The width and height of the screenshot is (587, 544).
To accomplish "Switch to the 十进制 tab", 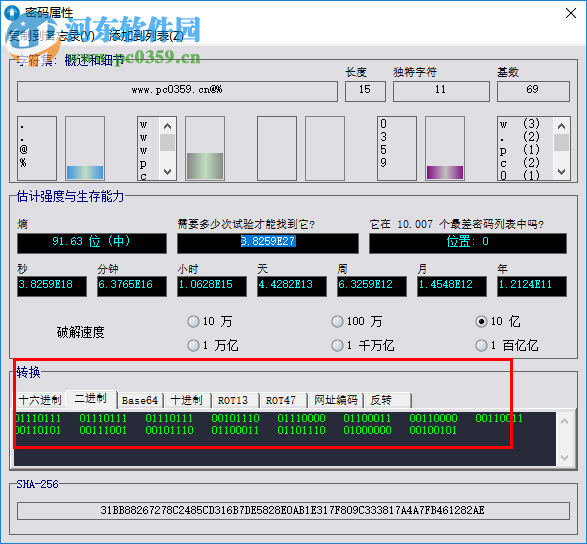I will [x=187, y=400].
